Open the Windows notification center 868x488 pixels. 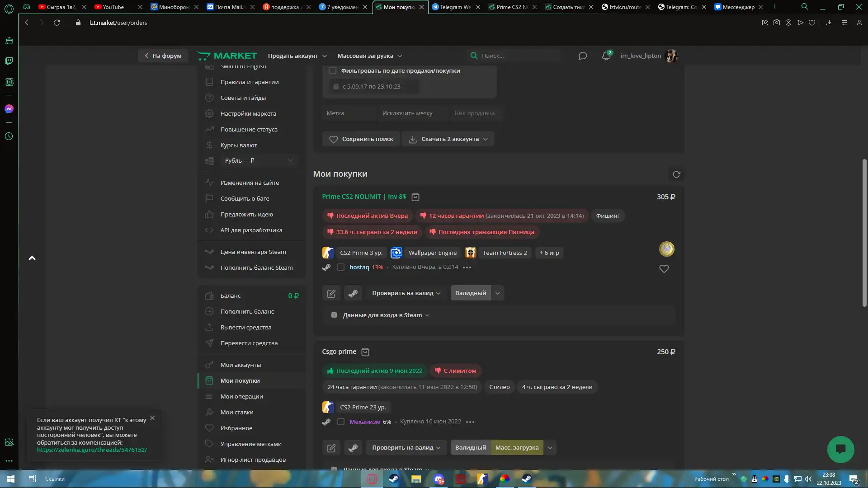(854, 479)
